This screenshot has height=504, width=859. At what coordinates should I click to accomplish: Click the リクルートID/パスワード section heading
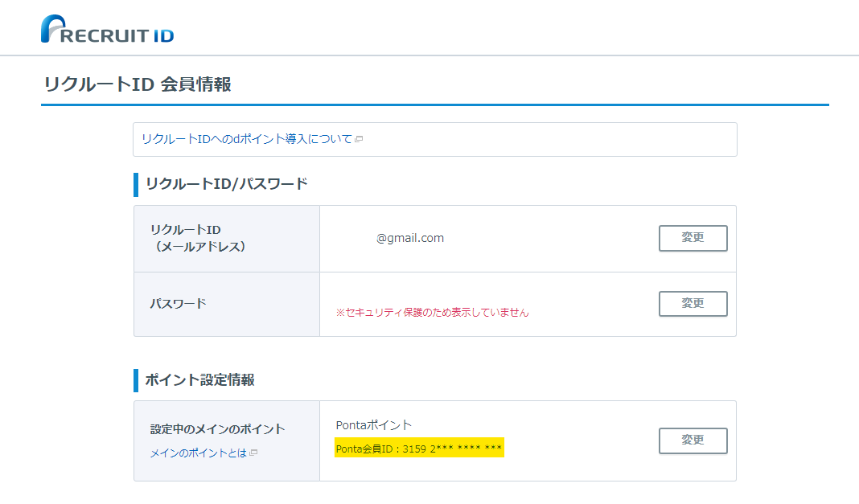coord(226,184)
